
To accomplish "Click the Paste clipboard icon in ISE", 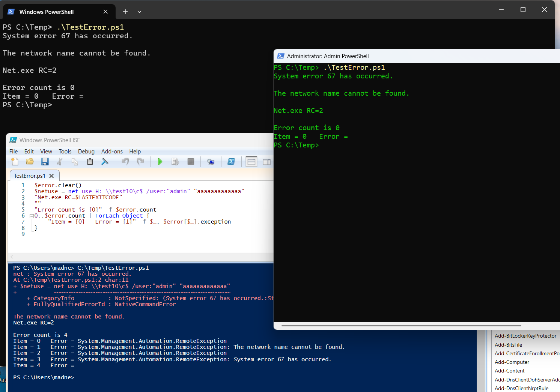I will [90, 162].
